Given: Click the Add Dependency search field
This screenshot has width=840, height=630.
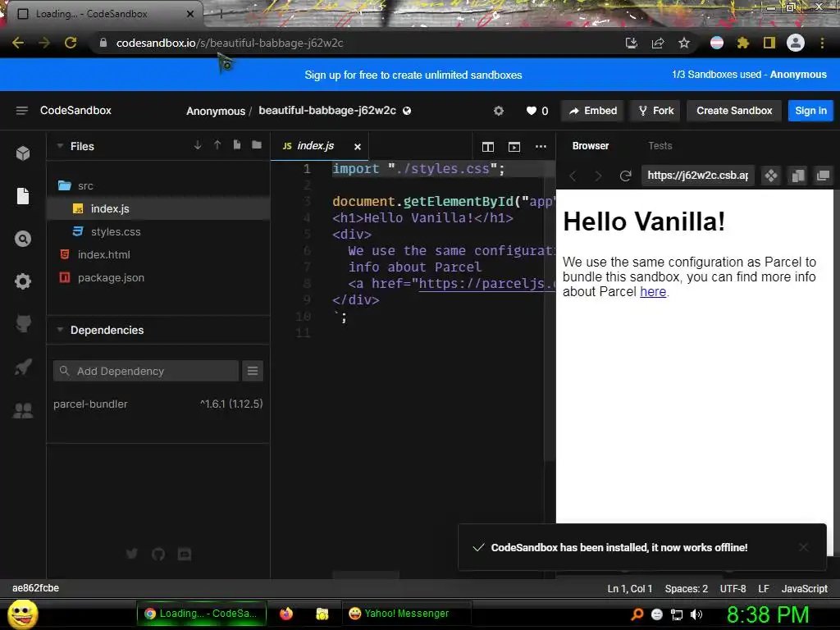Looking at the screenshot, I should click(x=146, y=371).
